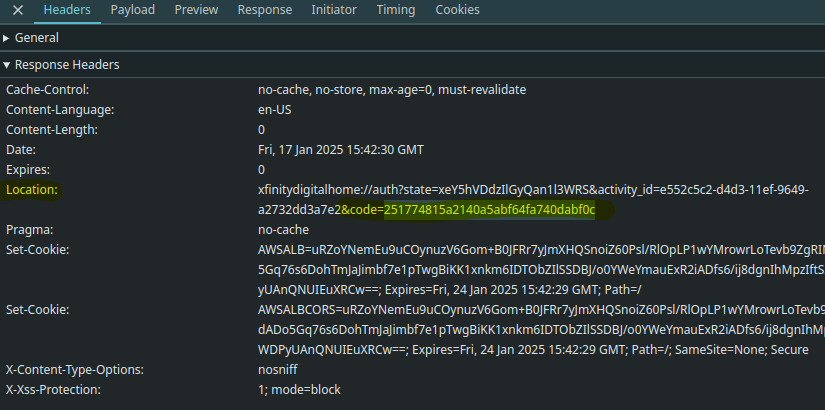Select the X-Xss-Protection header name
The height and width of the screenshot is (410, 825).
tap(53, 390)
